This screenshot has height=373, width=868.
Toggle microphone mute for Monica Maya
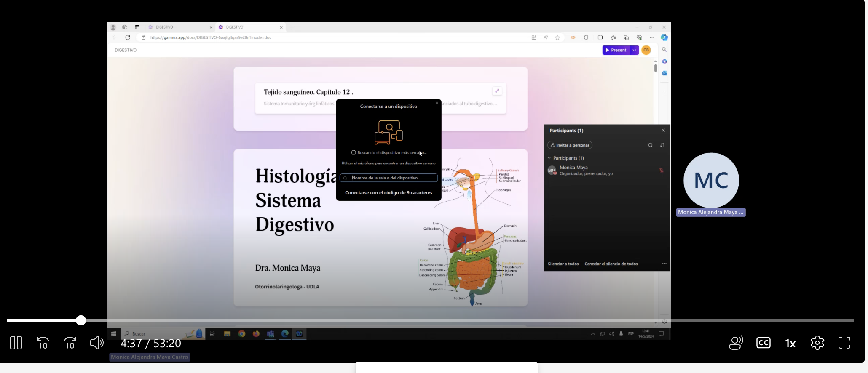tap(661, 171)
